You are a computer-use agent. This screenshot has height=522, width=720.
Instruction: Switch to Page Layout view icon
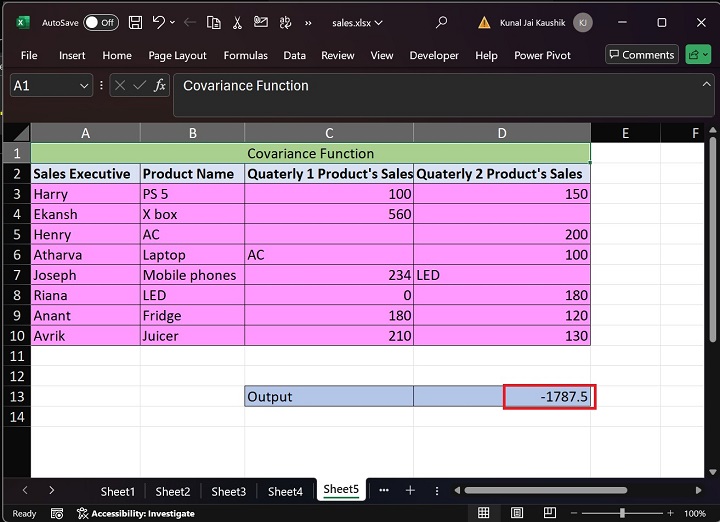click(x=518, y=513)
